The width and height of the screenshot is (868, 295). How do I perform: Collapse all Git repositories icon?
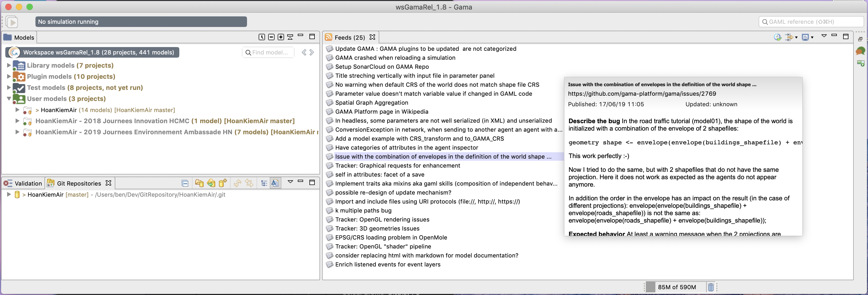(x=185, y=183)
